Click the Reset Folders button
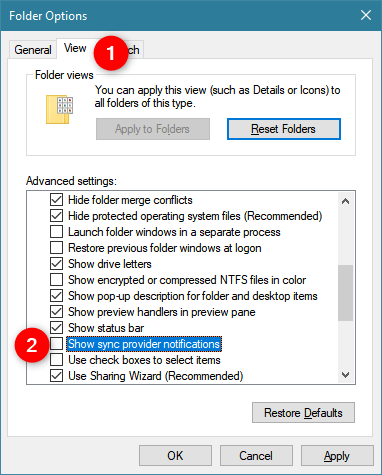 [284, 129]
